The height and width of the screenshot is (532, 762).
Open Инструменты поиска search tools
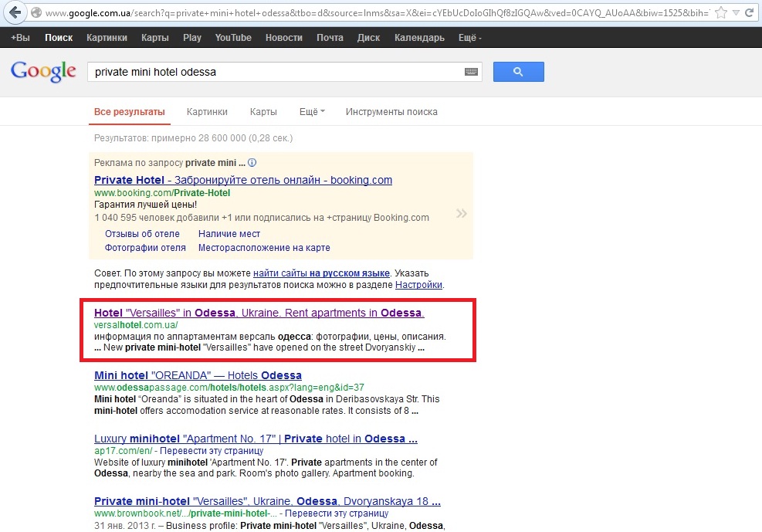coord(391,112)
